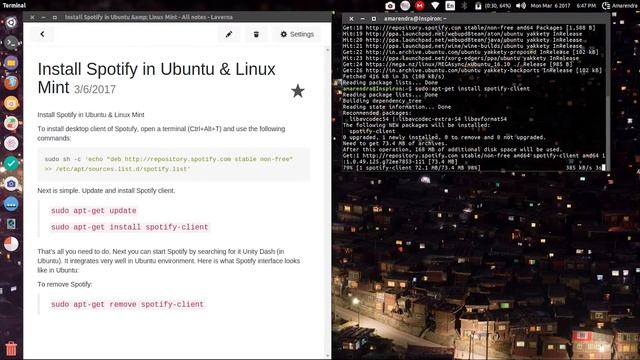Open the orange circular dock app
640x360 pixels.
click(x=11, y=103)
